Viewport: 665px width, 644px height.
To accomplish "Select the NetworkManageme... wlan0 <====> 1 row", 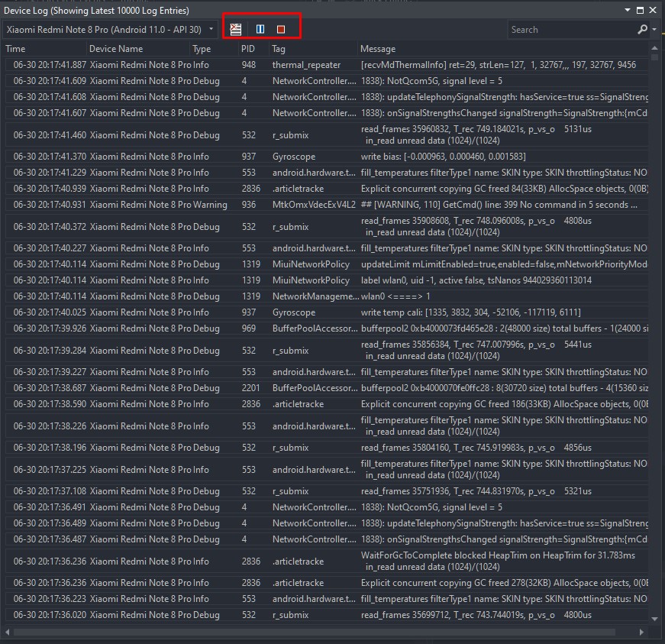I will click(327, 296).
